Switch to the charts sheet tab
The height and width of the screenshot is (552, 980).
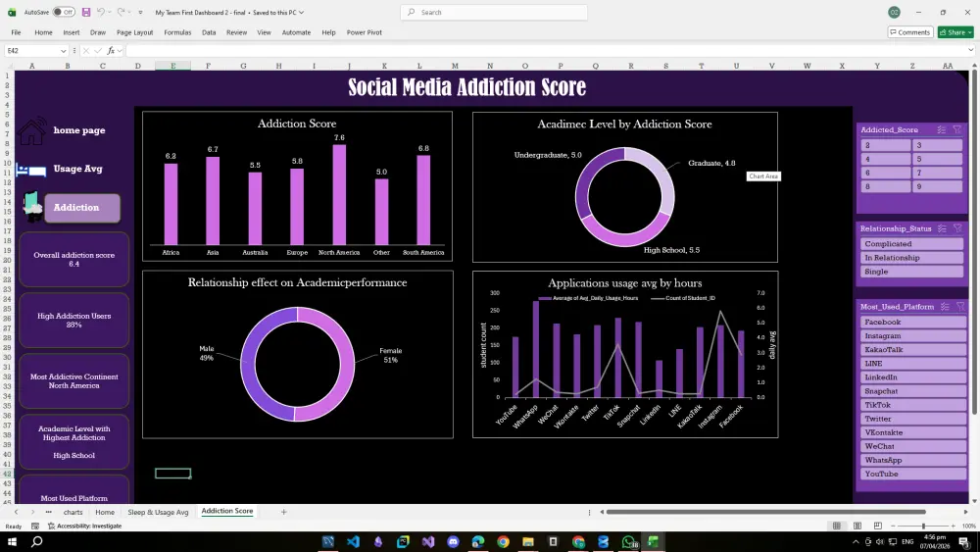tap(73, 512)
